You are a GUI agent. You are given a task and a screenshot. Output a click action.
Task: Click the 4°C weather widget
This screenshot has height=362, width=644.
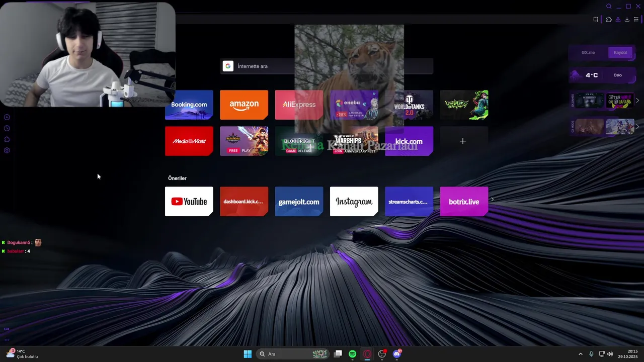click(x=602, y=75)
